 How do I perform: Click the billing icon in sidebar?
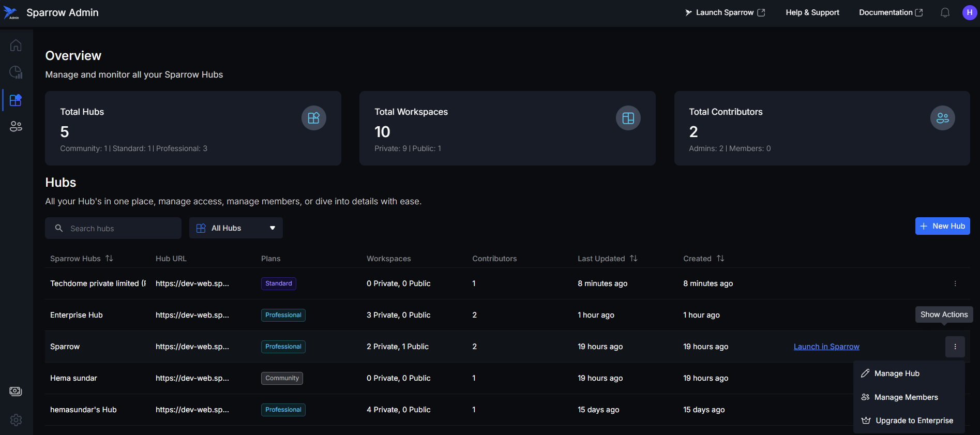pos(16,392)
